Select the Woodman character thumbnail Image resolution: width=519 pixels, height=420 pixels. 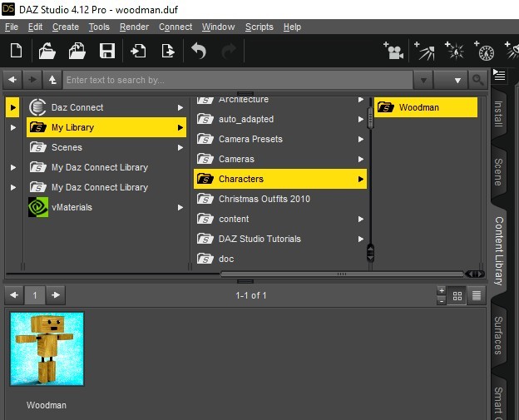47,348
